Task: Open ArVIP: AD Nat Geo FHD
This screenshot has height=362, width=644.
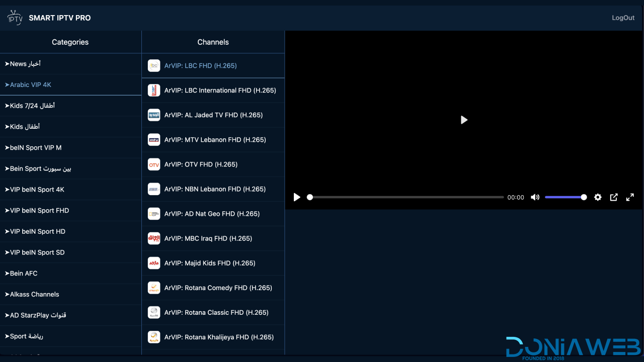Action: click(x=213, y=214)
